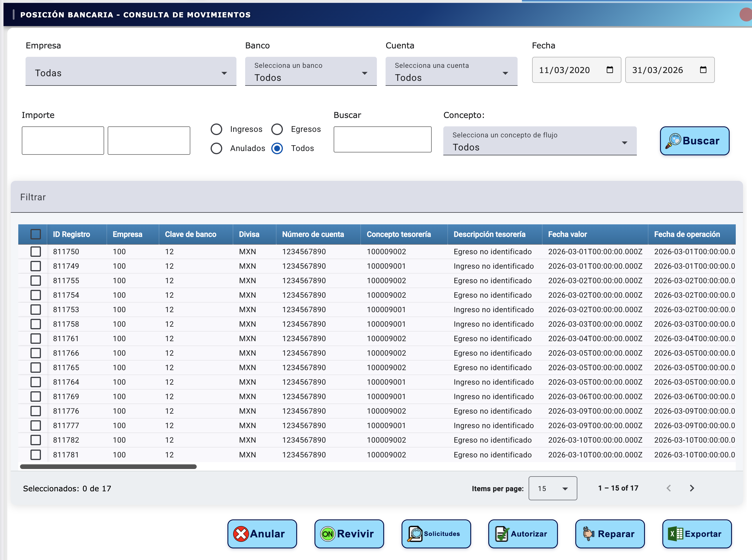Expand the Empresa dropdown showing Todas

(x=131, y=72)
